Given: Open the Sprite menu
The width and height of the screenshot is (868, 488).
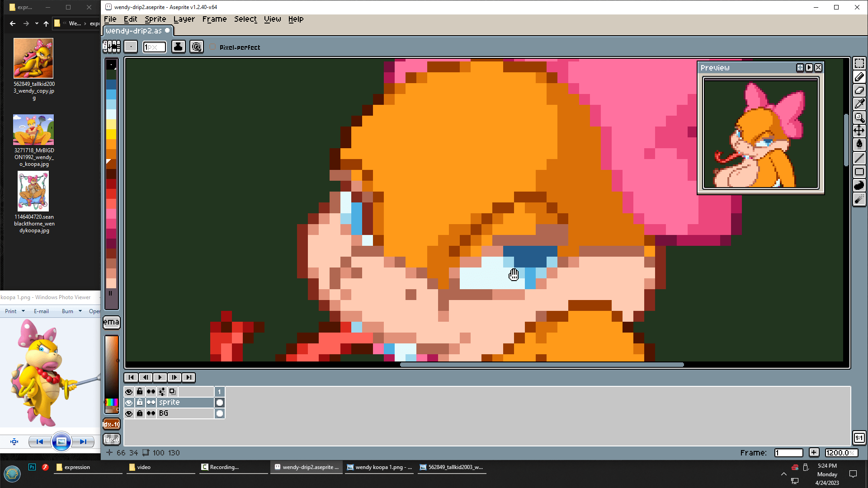Looking at the screenshot, I should tap(155, 19).
